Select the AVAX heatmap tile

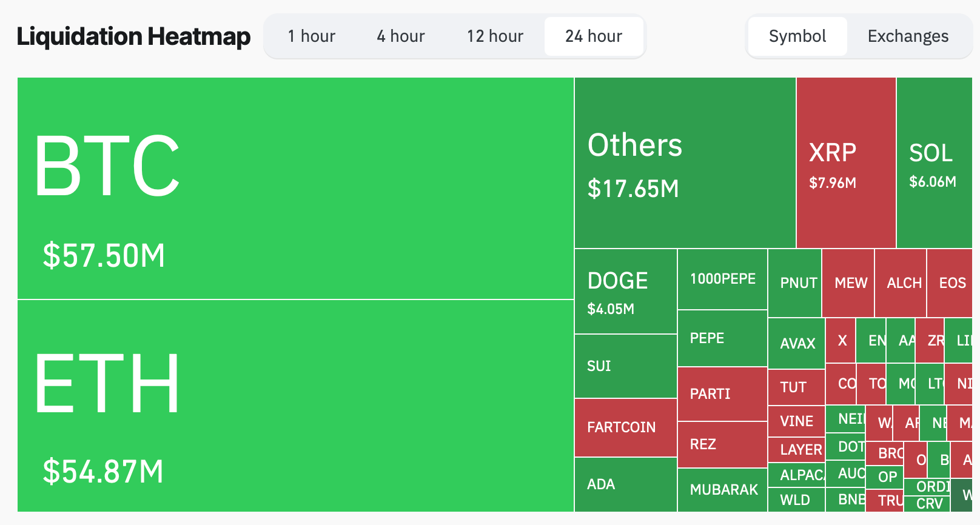[796, 343]
